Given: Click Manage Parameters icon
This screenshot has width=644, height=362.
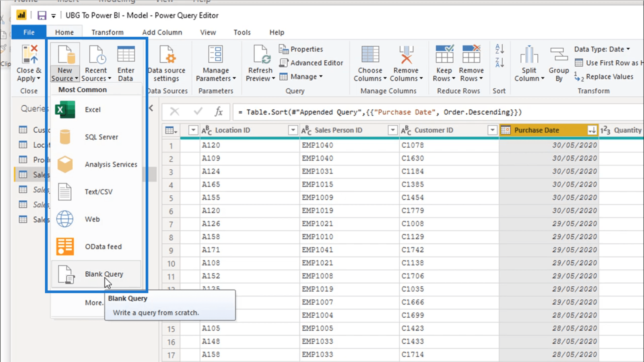Looking at the screenshot, I should [x=216, y=55].
